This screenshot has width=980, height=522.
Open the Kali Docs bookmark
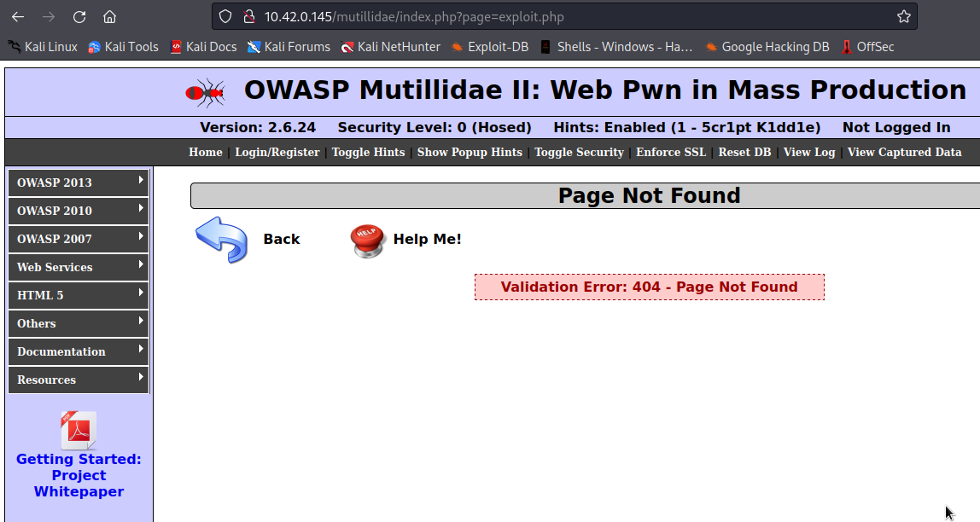[x=204, y=47]
